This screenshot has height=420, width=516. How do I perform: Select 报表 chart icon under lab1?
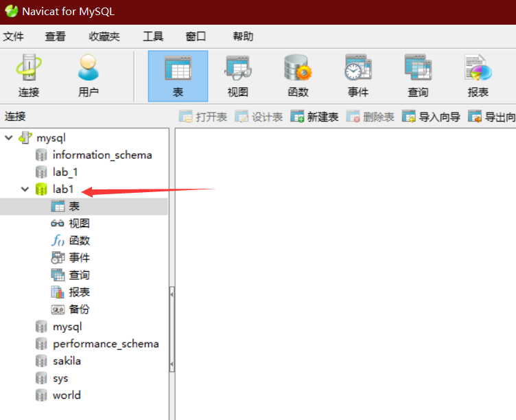click(58, 292)
